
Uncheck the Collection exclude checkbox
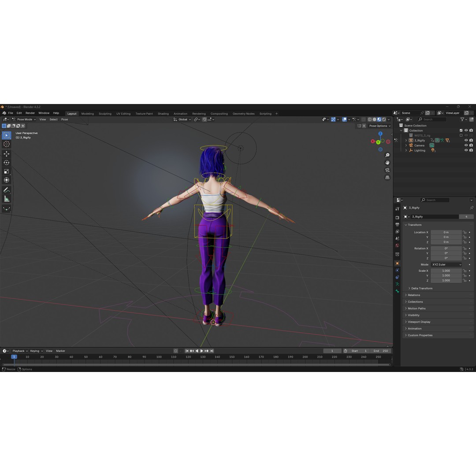point(461,130)
